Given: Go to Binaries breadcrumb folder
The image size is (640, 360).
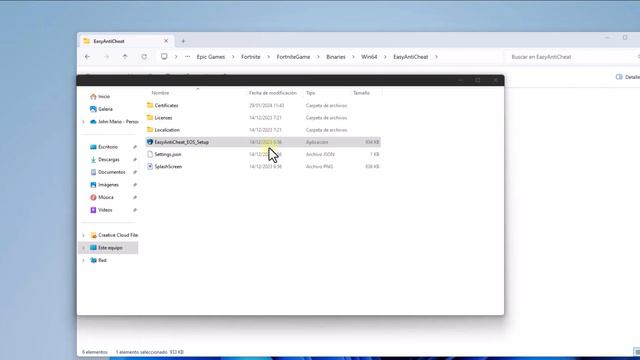Looking at the screenshot, I should pos(336,57).
